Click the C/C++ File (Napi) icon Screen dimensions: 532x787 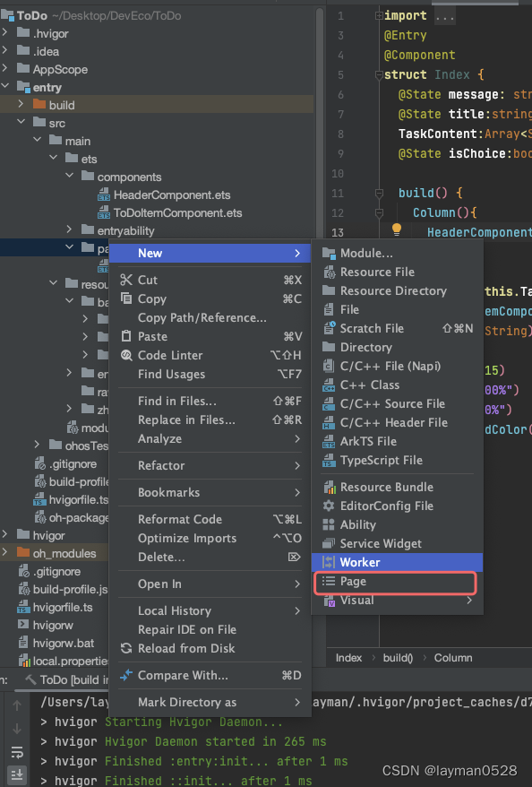[329, 366]
